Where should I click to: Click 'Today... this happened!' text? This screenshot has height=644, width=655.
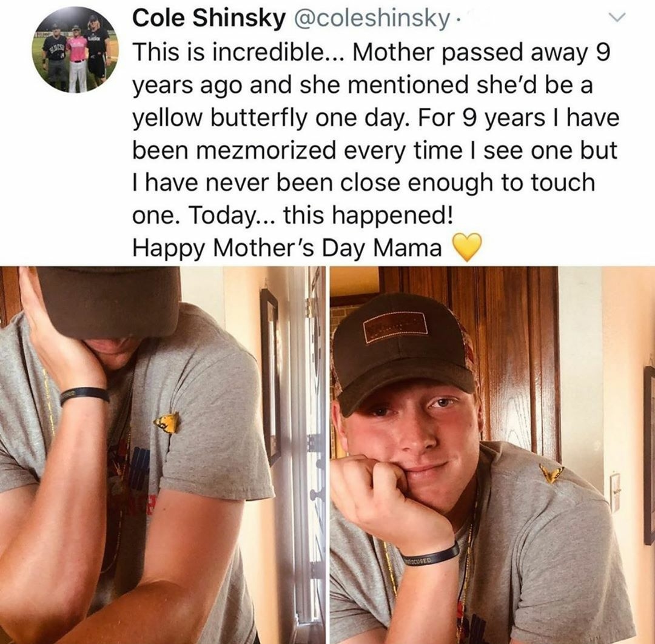(321, 215)
